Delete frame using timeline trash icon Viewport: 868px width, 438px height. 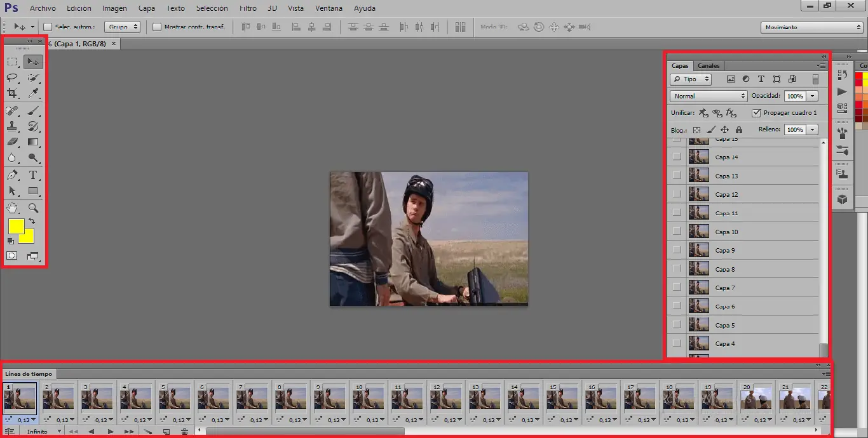184,432
